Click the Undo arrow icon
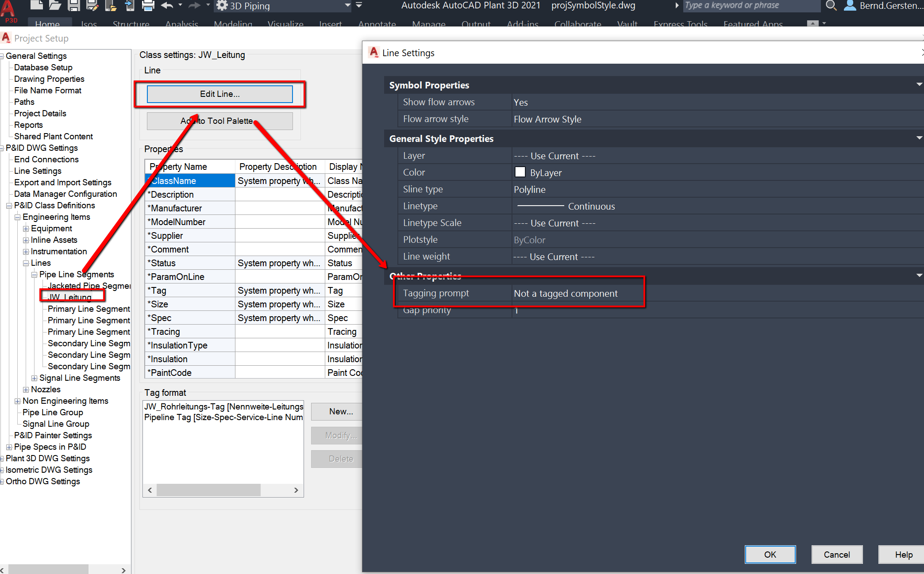924x574 pixels. point(167,5)
